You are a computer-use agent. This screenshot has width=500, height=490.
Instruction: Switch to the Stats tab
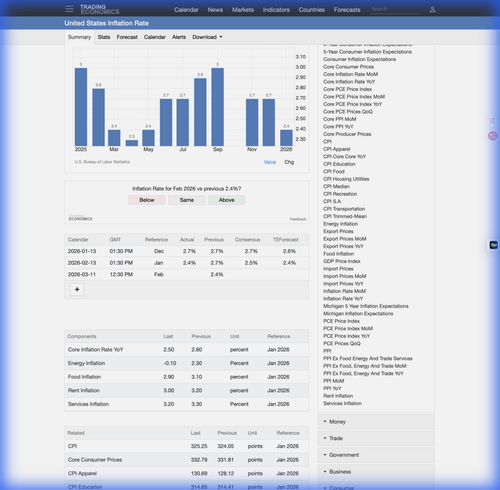tap(104, 37)
